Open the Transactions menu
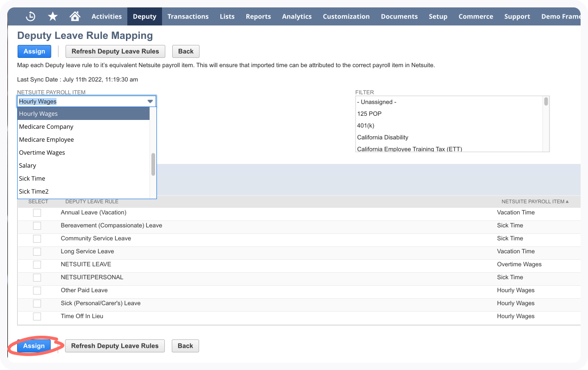 tap(188, 16)
